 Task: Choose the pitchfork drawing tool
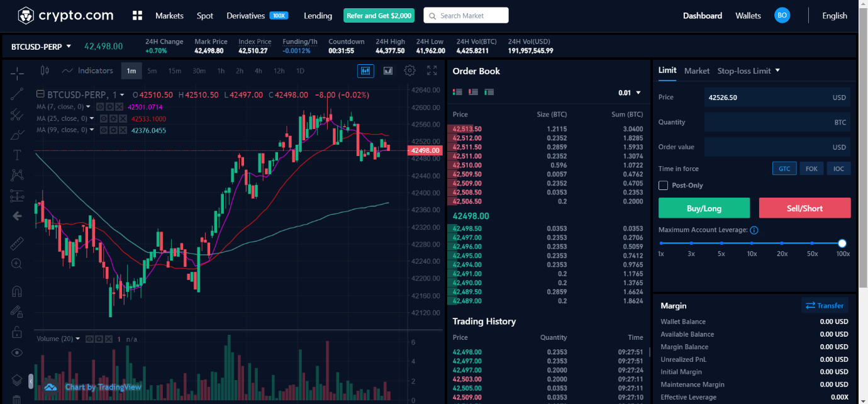[x=17, y=115]
